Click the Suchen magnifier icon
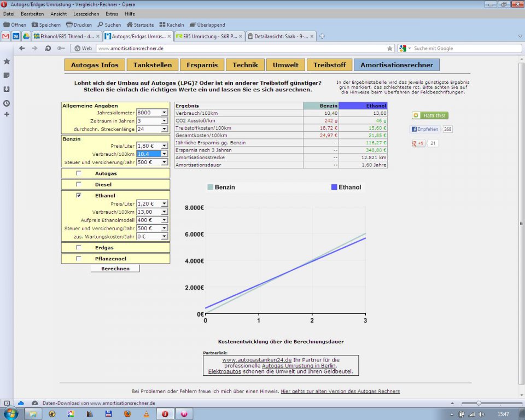525x420 pixels. coord(101,25)
